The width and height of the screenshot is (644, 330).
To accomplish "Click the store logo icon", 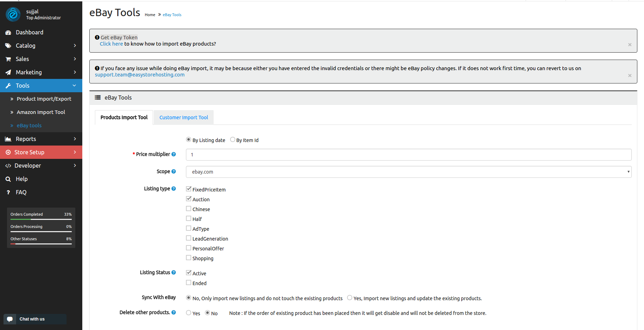I will (x=13, y=14).
